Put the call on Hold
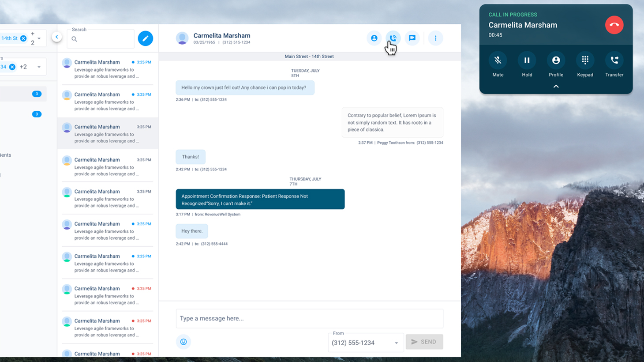Viewport: 644px width, 362px height. pyautogui.click(x=527, y=60)
